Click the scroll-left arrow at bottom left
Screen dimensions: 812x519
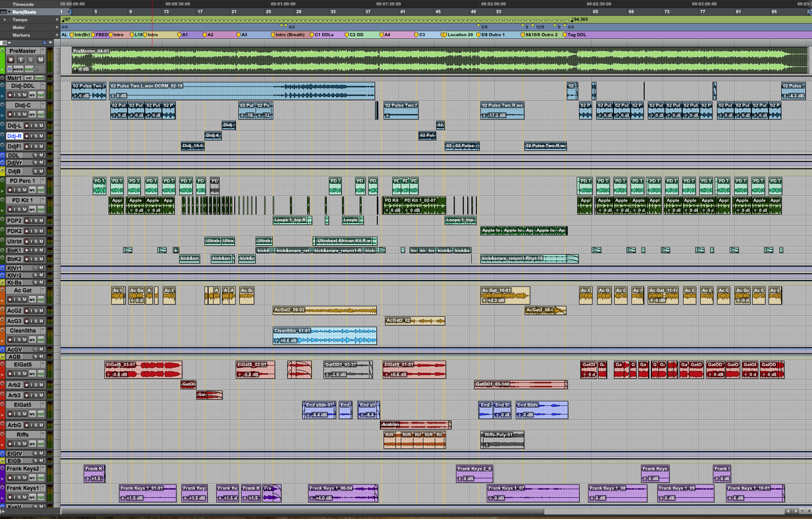coord(3,511)
